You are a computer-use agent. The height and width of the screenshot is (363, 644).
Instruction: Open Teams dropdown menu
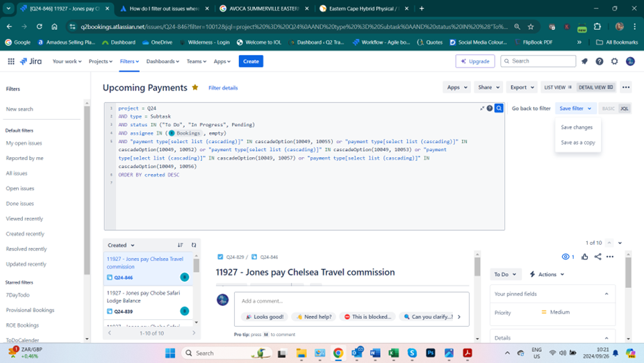pyautogui.click(x=197, y=61)
